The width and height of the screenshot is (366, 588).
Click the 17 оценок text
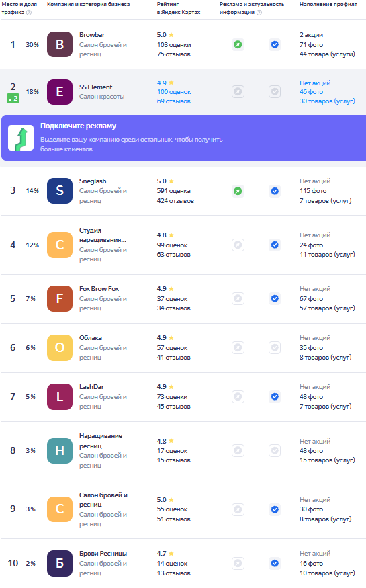pyautogui.click(x=173, y=451)
